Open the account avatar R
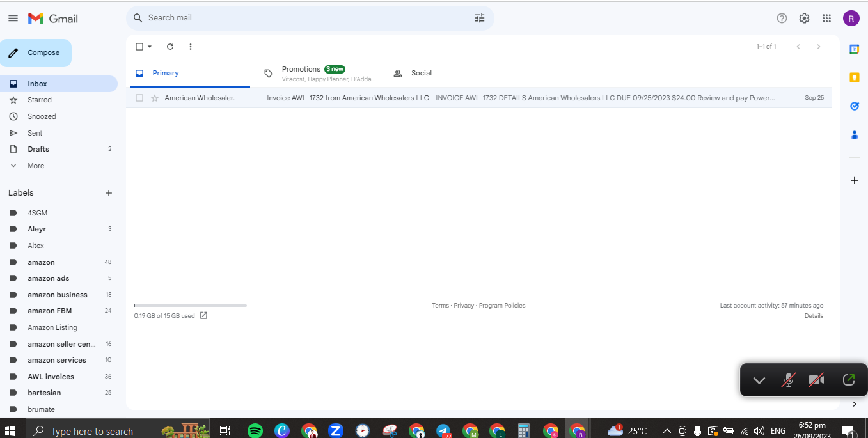Image resolution: width=868 pixels, height=438 pixels. pyautogui.click(x=851, y=19)
